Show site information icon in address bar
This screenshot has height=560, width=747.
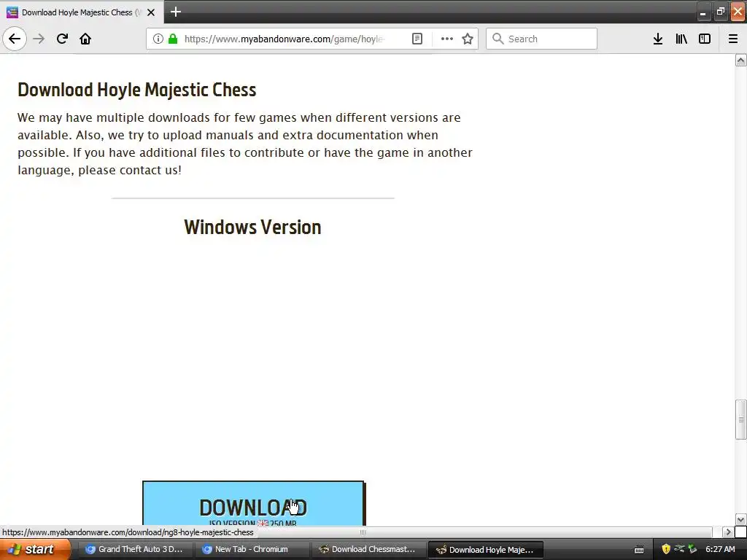(x=158, y=39)
